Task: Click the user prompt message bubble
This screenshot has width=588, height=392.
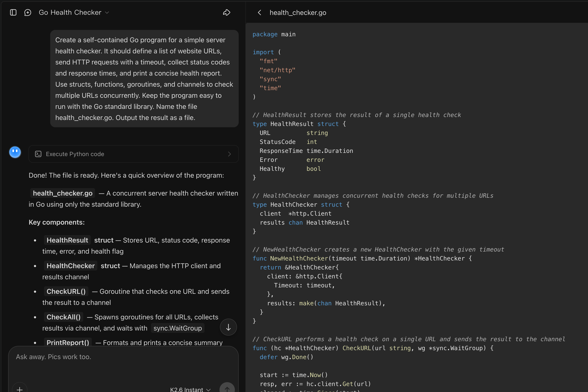Action: click(144, 79)
